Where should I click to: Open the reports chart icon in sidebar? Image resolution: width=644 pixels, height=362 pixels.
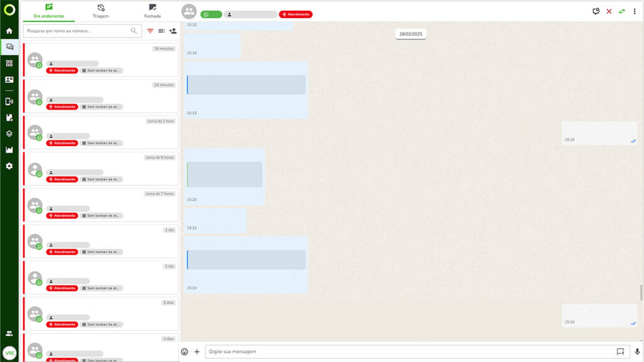9,150
